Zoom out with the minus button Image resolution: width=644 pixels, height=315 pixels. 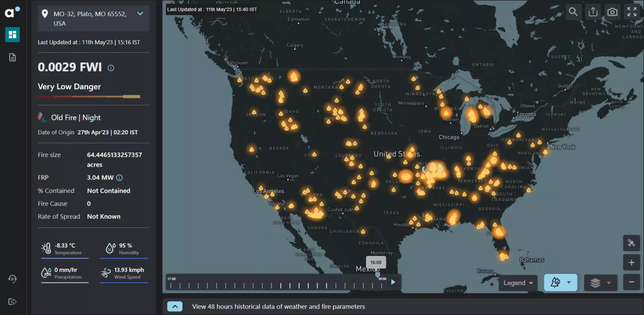click(631, 282)
